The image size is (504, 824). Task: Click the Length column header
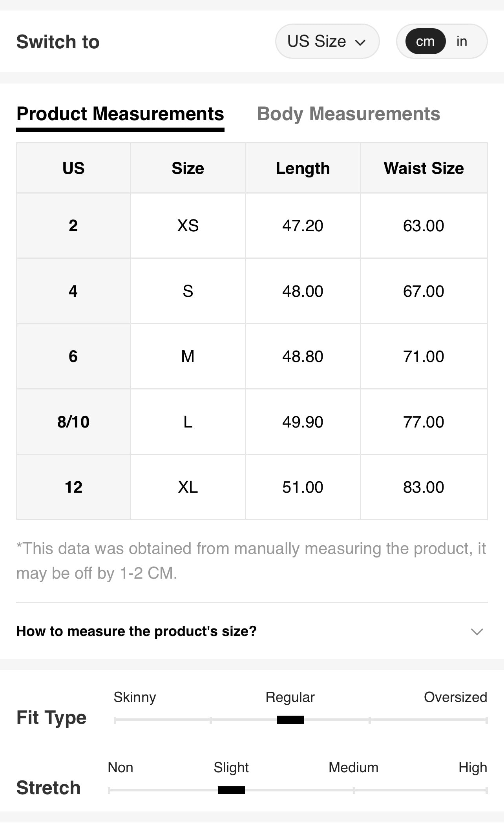303,168
